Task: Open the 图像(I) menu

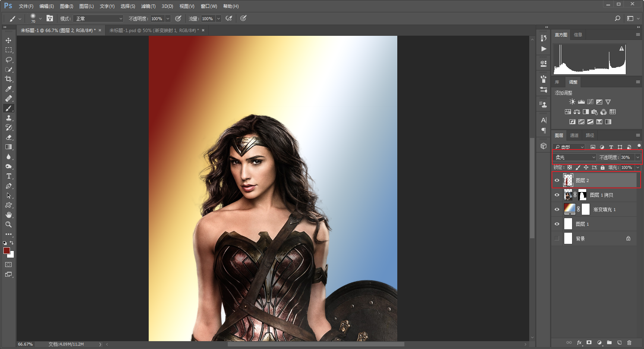Action: (67, 6)
